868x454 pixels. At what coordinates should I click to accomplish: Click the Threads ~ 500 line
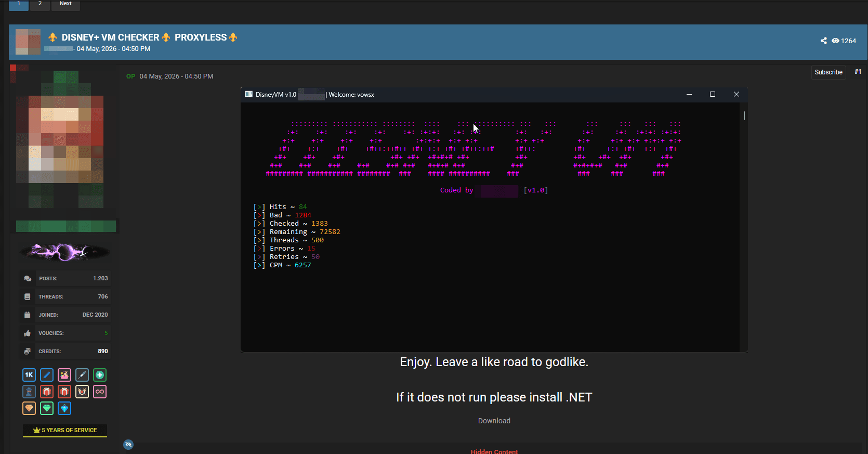[x=288, y=240]
